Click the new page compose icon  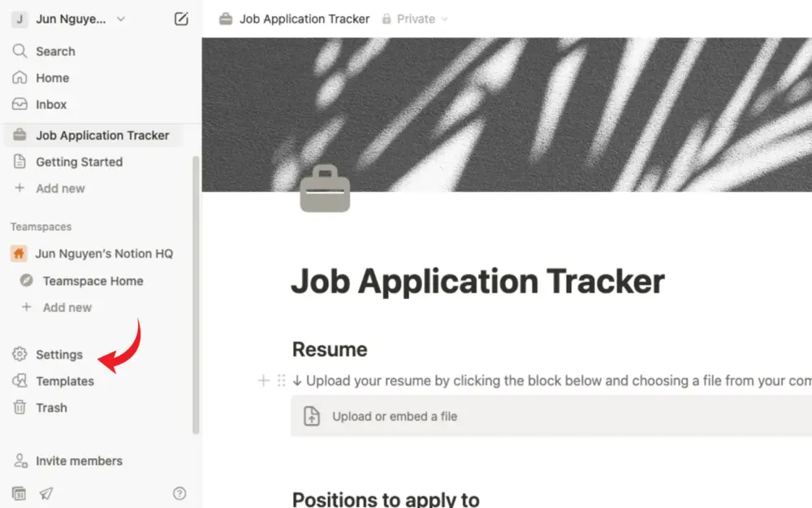(181, 20)
